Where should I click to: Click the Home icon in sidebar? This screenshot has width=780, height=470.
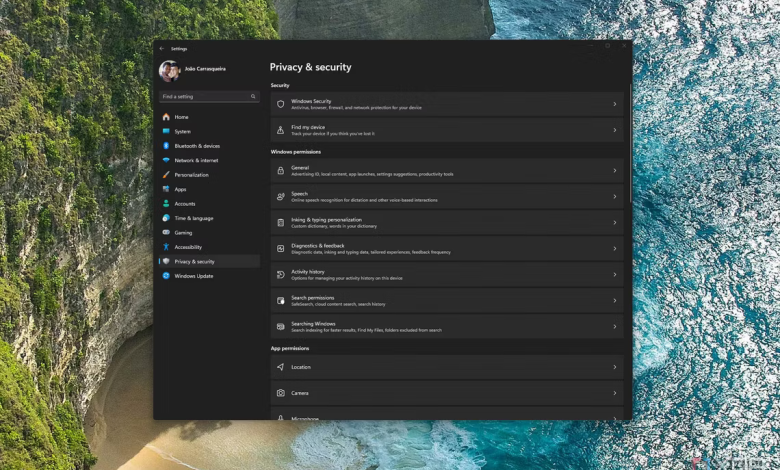point(166,117)
